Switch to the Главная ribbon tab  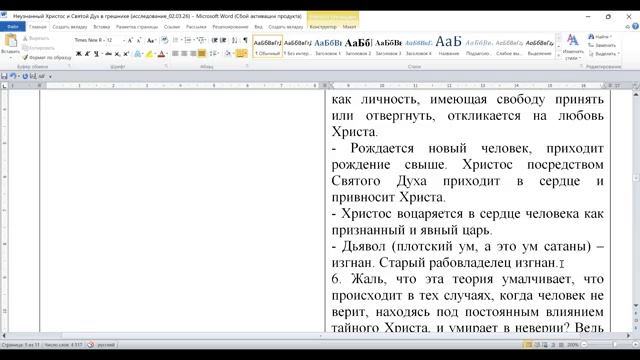38,27
